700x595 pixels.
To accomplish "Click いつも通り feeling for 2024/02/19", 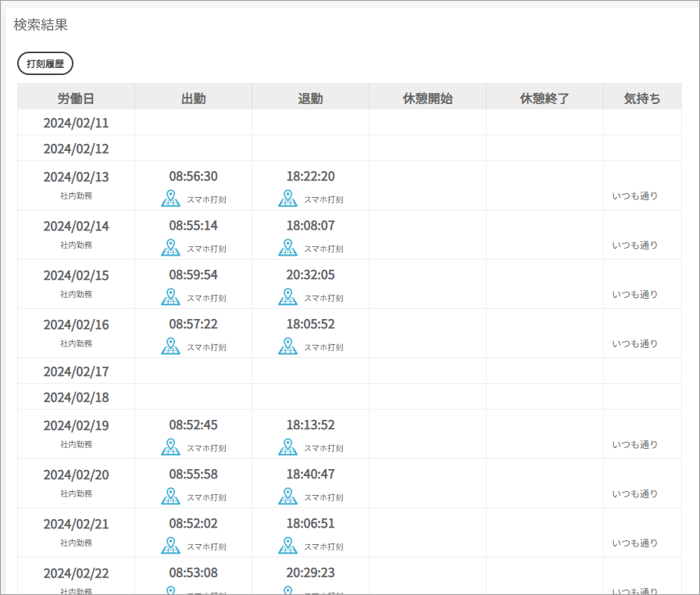I will pos(634,445).
